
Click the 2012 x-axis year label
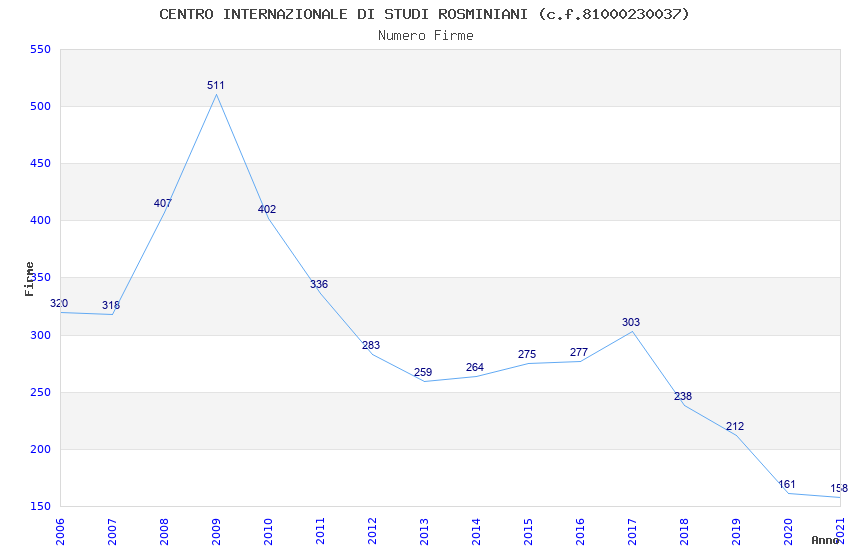372,532
